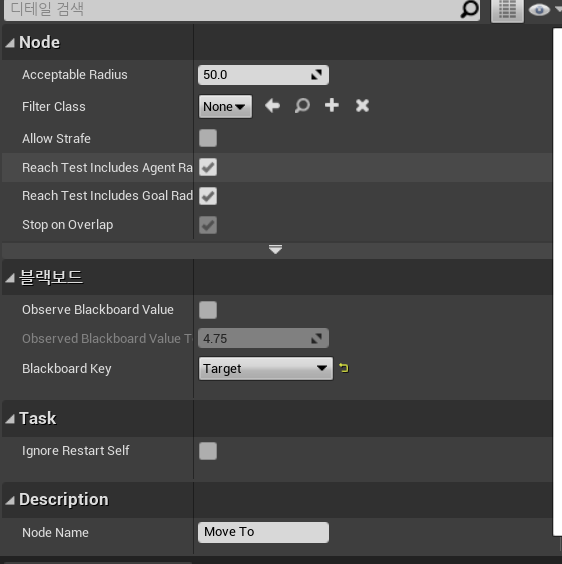Create new Filter Class with plus icon
The image size is (562, 564).
tap(332, 106)
